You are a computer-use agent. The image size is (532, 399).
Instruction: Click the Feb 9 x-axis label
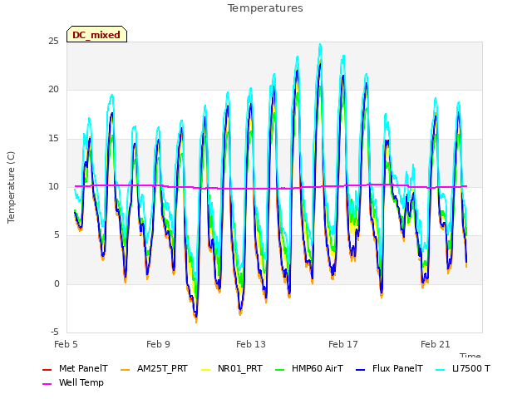pos(158,344)
